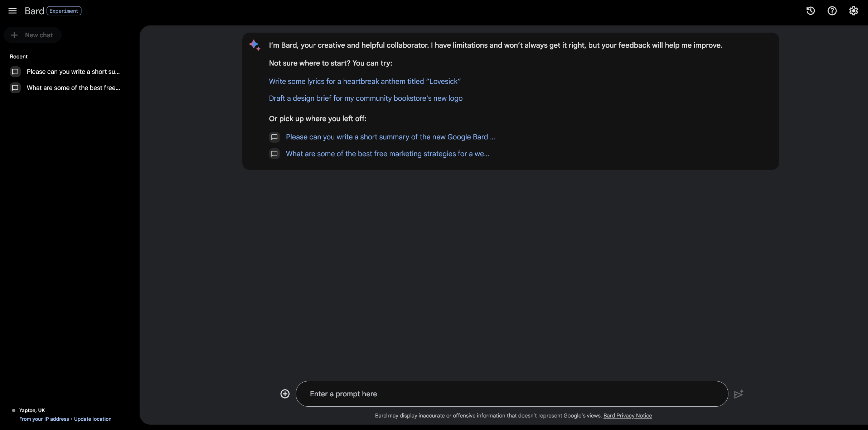Click the Update location link
868x430 pixels.
click(x=93, y=419)
